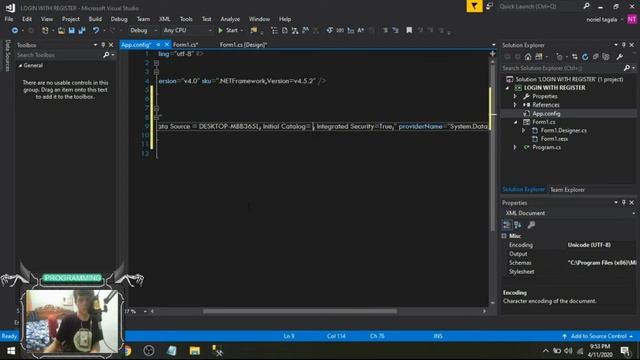The height and width of the screenshot is (360, 640).
Task: Toggle Show All Files in Solution Explorer
Action: pos(606,57)
